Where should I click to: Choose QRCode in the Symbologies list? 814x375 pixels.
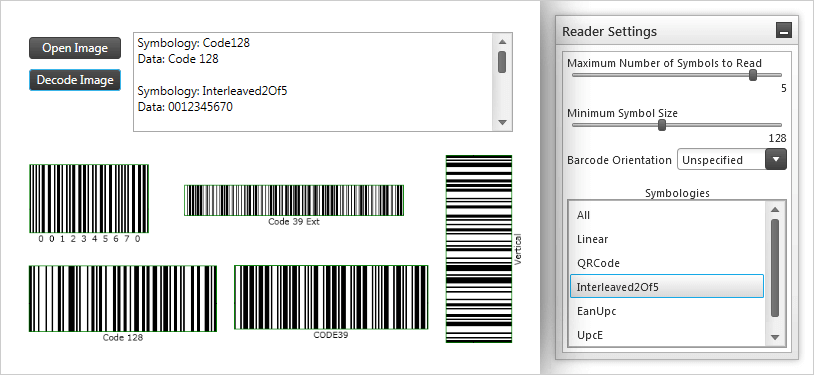(667, 263)
